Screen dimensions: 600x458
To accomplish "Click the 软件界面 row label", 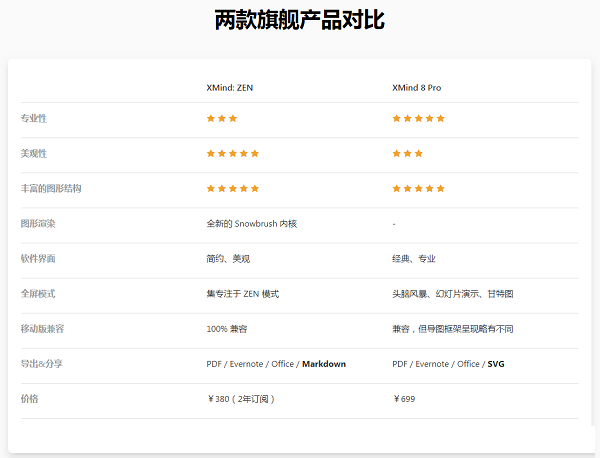I will tap(38, 259).
